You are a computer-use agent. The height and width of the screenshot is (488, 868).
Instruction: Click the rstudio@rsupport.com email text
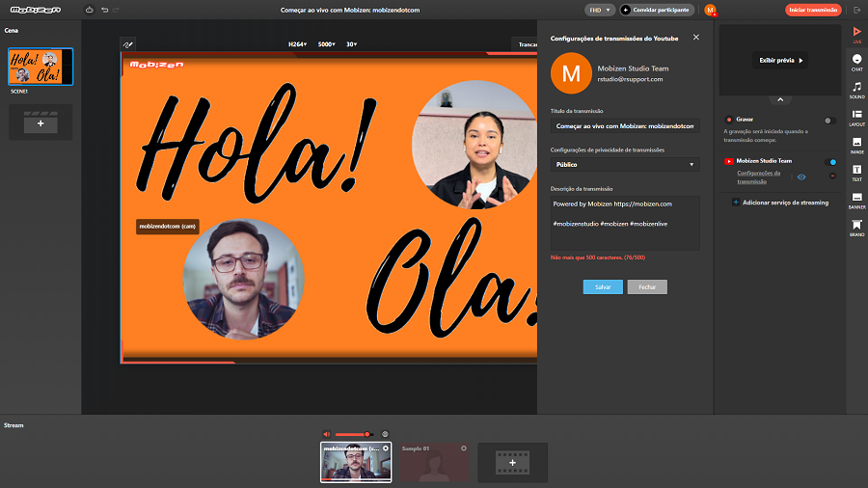[630, 79]
